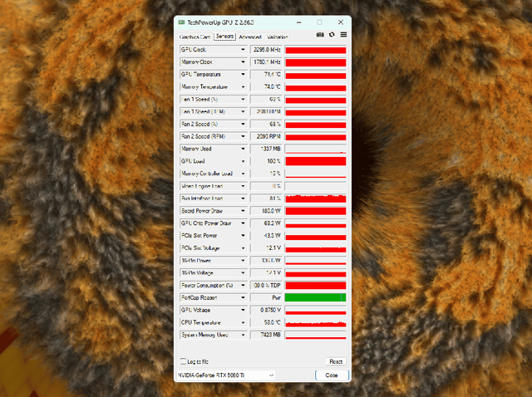Enable the Log to file checkbox
Screen dimensions: 532x397
[183, 361]
